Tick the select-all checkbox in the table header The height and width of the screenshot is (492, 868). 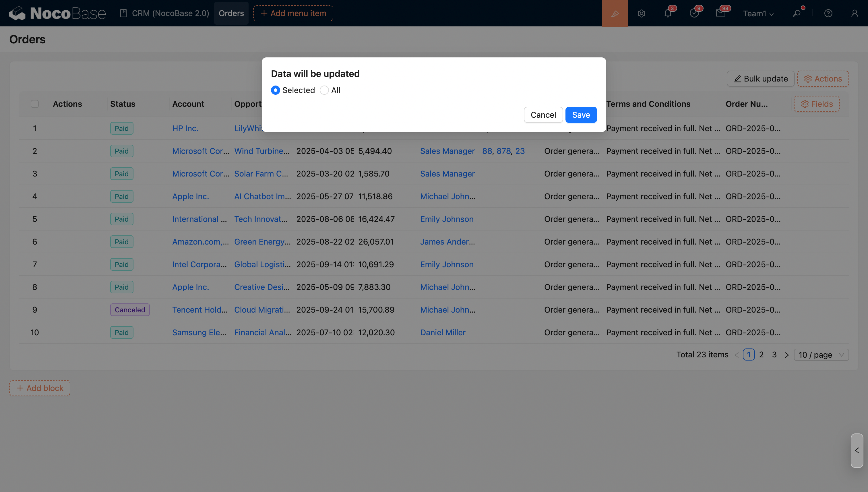pos(34,104)
